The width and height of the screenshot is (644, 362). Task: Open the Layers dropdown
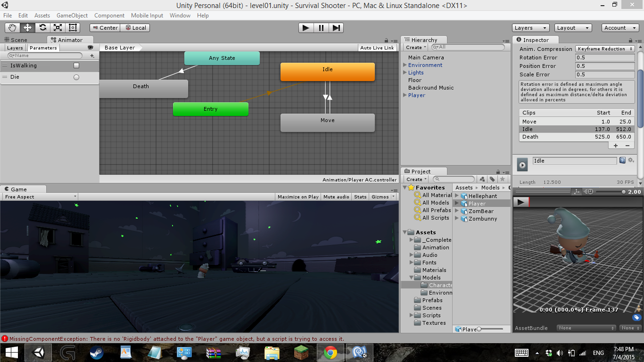[x=530, y=28]
